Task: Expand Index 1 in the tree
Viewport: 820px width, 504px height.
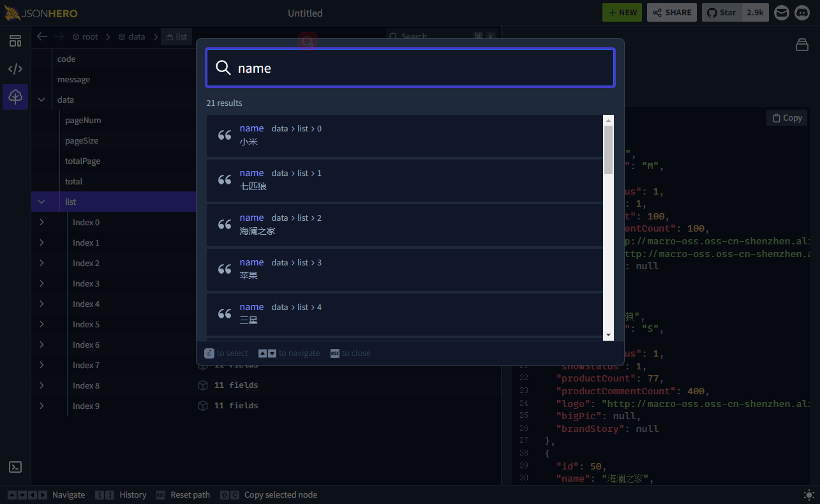Action: pyautogui.click(x=41, y=242)
